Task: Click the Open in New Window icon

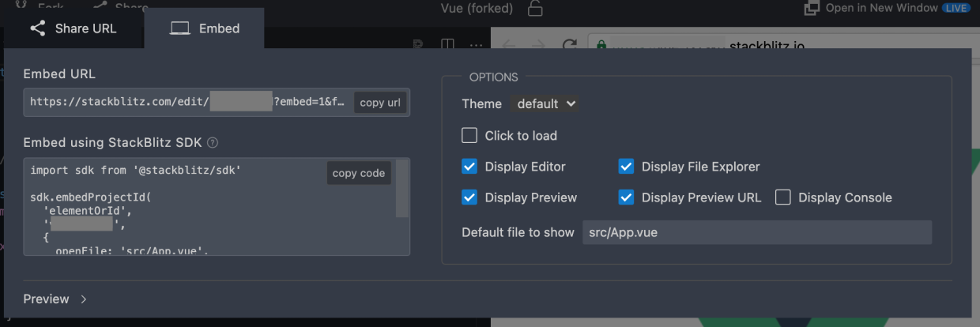Action: tap(812, 8)
